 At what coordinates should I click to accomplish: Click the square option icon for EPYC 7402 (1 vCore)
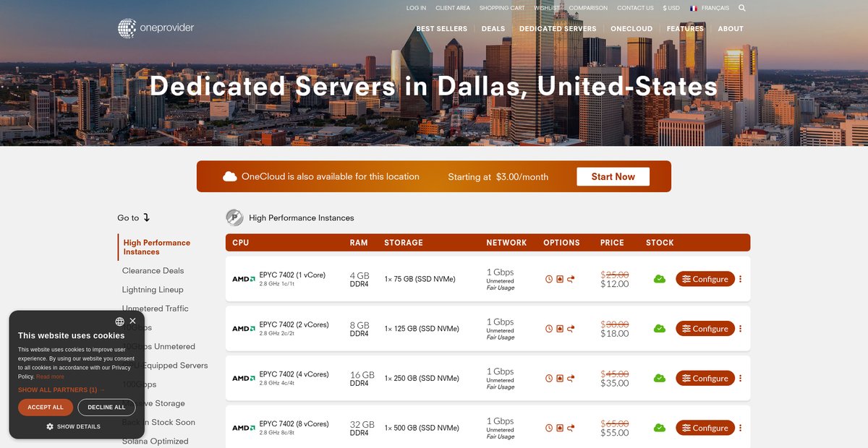coord(560,279)
